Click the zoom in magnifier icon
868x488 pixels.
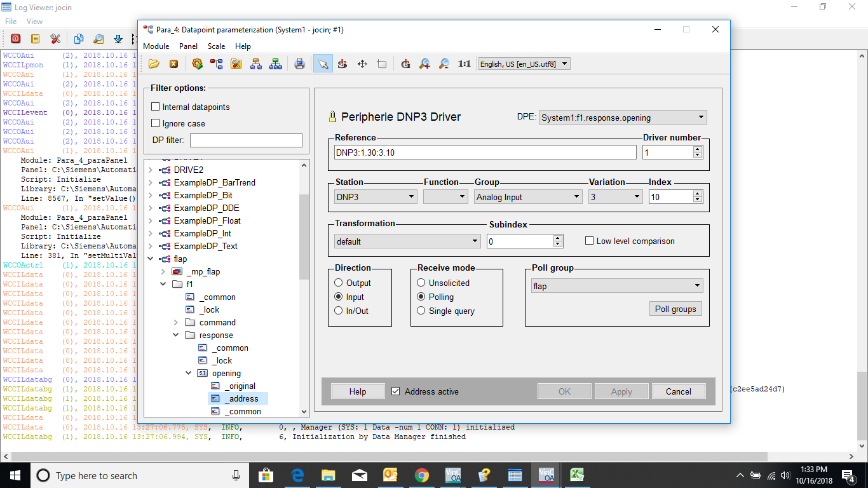tap(424, 64)
